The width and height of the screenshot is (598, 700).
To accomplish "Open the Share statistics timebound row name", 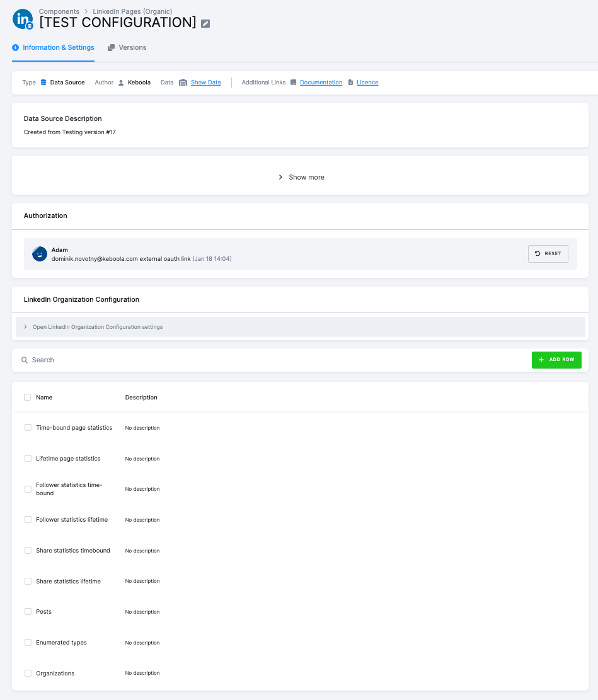I will (73, 551).
